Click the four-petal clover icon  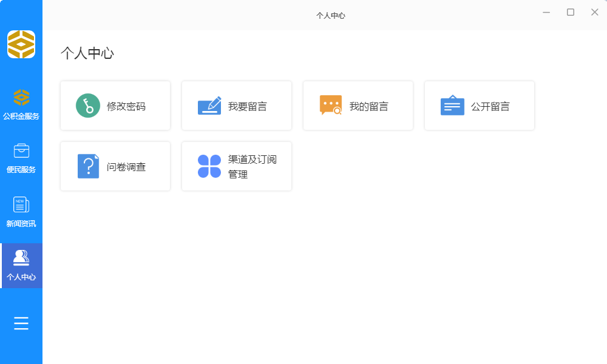209,166
